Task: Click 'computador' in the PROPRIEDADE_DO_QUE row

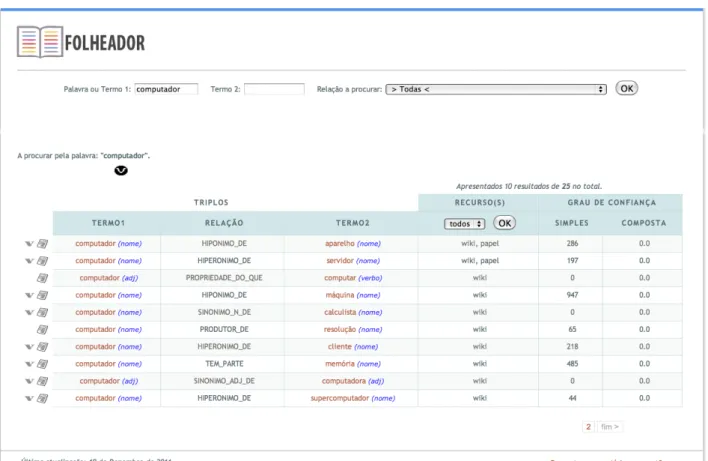Action: click(x=99, y=278)
